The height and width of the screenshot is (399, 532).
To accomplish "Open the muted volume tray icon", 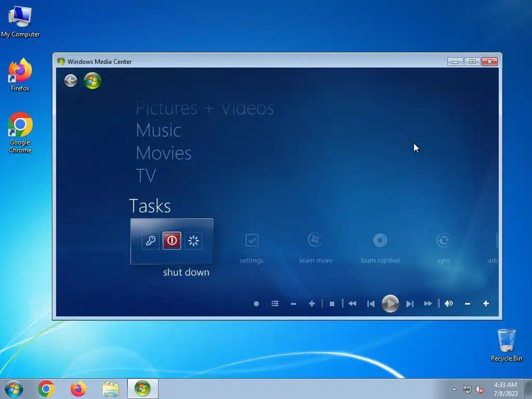I will [x=480, y=390].
